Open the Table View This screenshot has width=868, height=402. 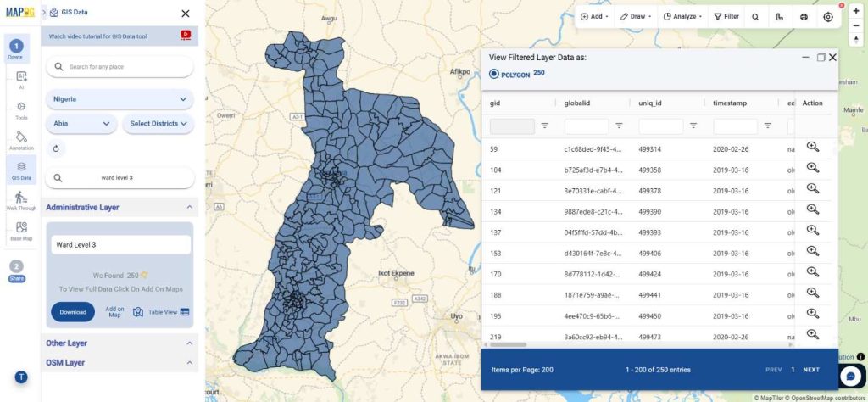169,312
